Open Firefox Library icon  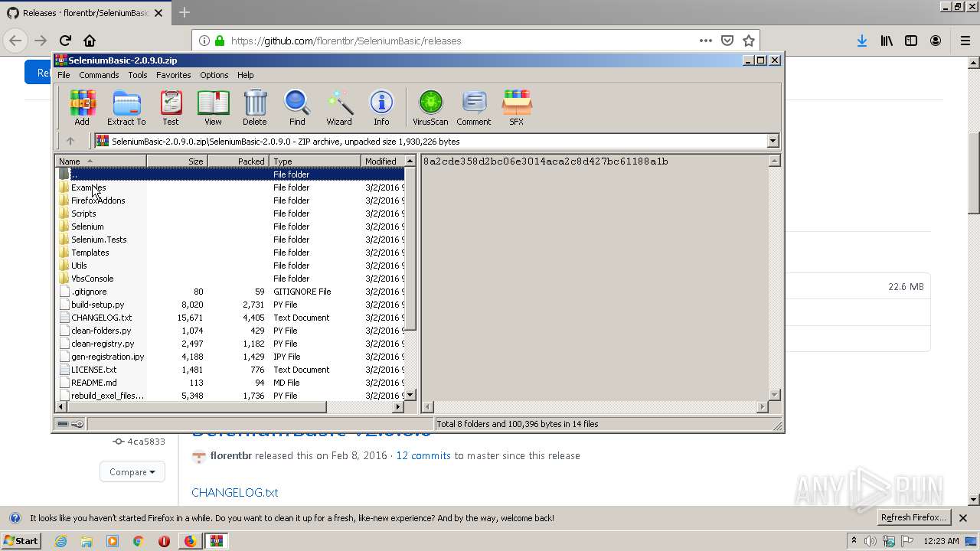(887, 41)
